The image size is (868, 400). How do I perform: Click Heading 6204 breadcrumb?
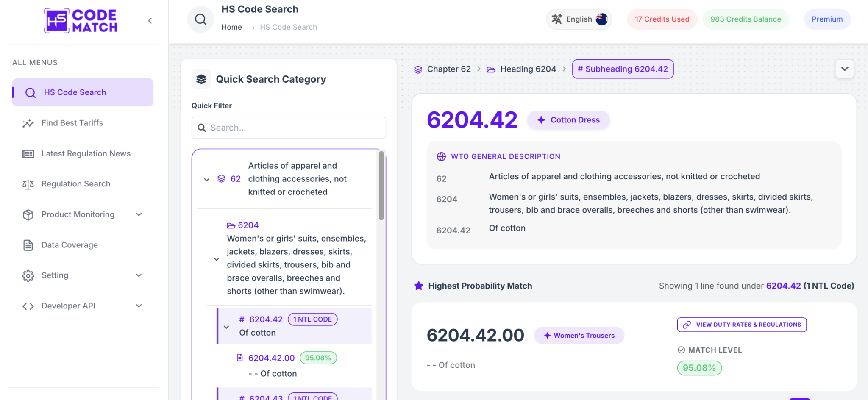click(521, 69)
